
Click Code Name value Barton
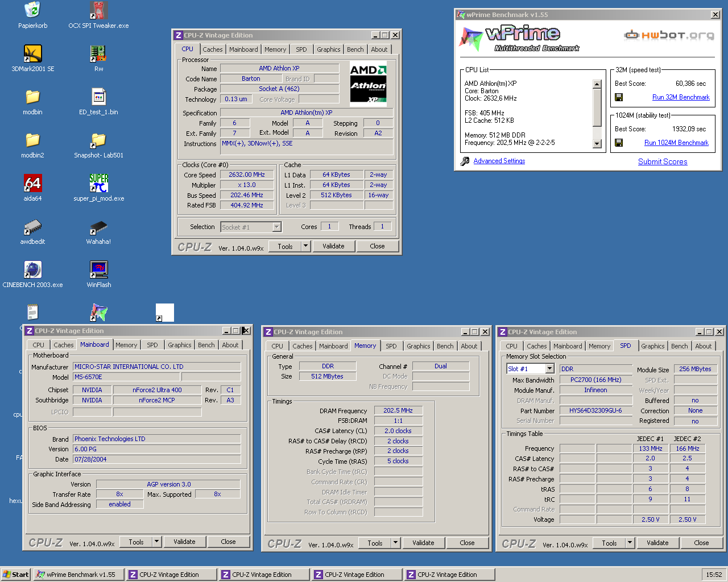[x=251, y=78]
